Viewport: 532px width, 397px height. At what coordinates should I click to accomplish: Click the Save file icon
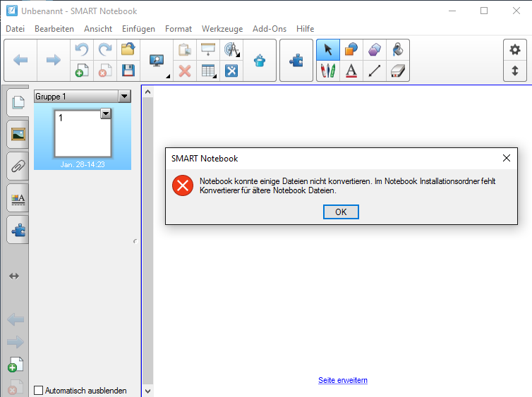128,71
